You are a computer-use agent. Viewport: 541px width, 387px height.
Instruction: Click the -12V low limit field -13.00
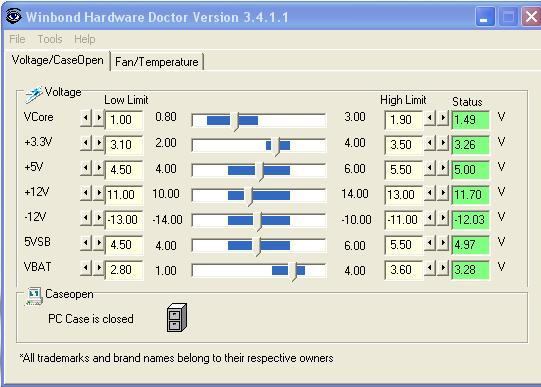[x=124, y=220]
